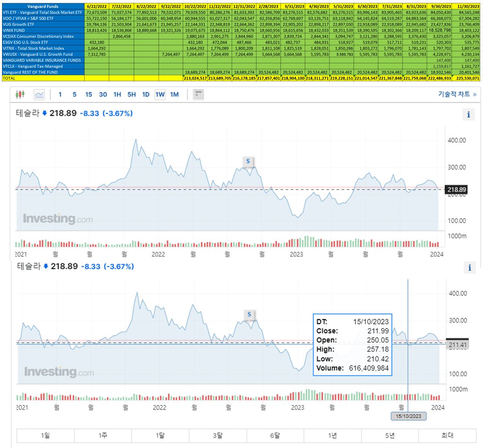483x448 pixels.
Task: Select the 6달 time range
Action: pyautogui.click(x=275, y=435)
